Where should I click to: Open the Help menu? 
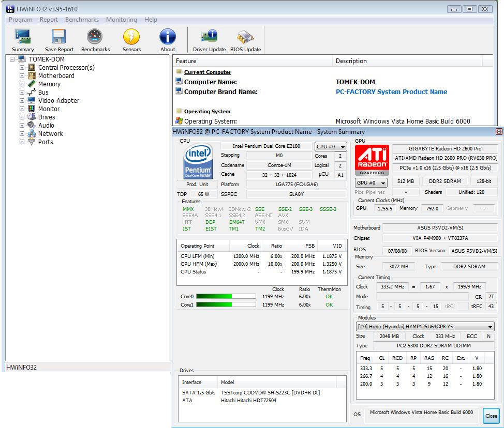click(151, 20)
